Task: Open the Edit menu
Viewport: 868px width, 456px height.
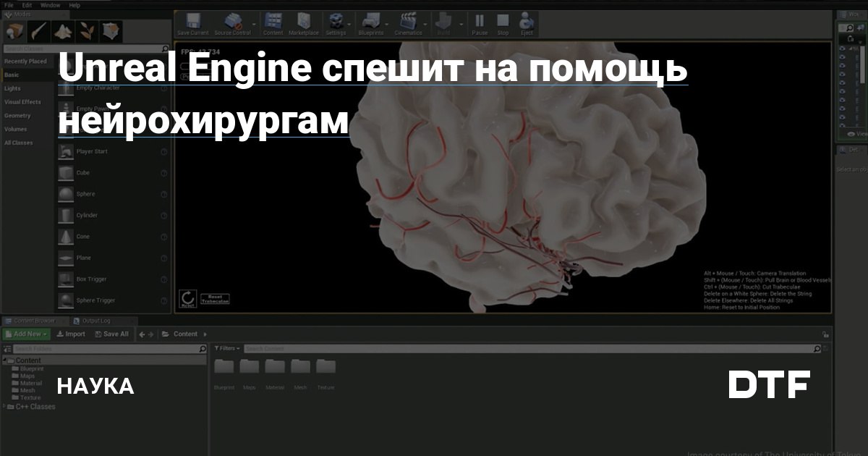Action: coord(27,4)
